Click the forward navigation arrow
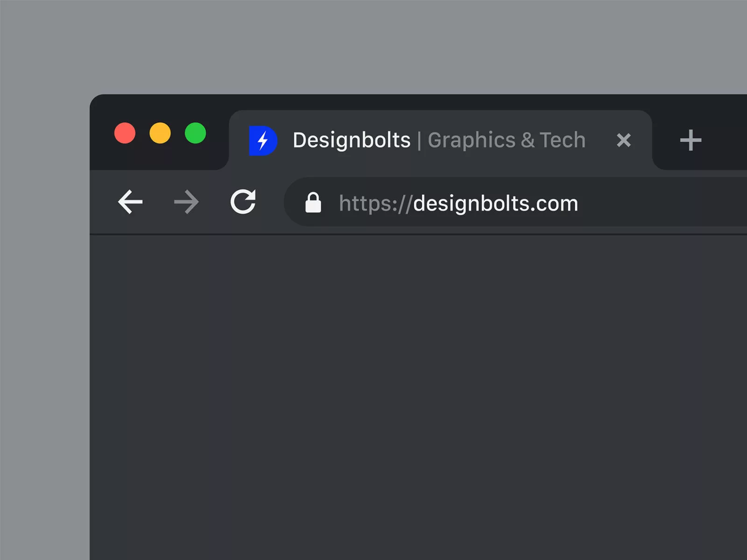 186,202
